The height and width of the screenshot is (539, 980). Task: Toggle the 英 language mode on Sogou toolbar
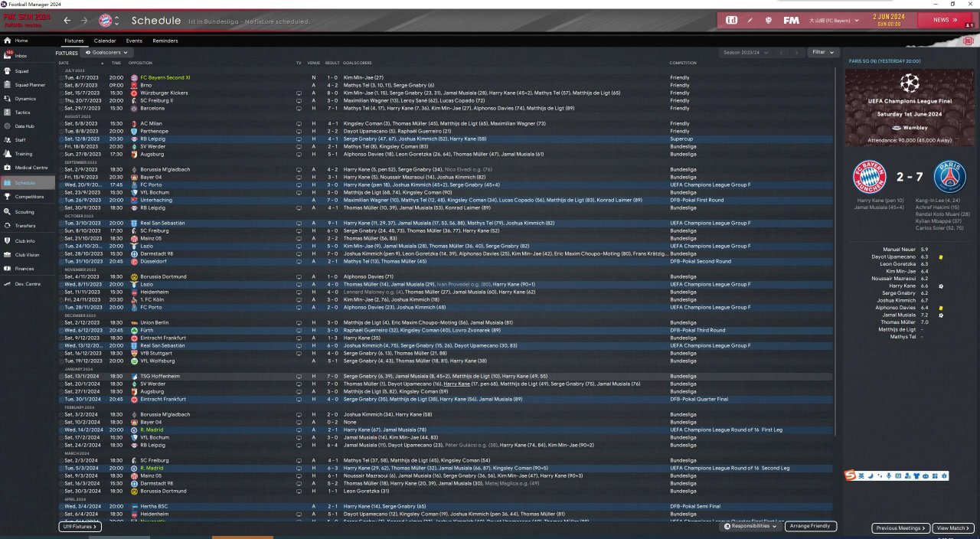pos(861,476)
